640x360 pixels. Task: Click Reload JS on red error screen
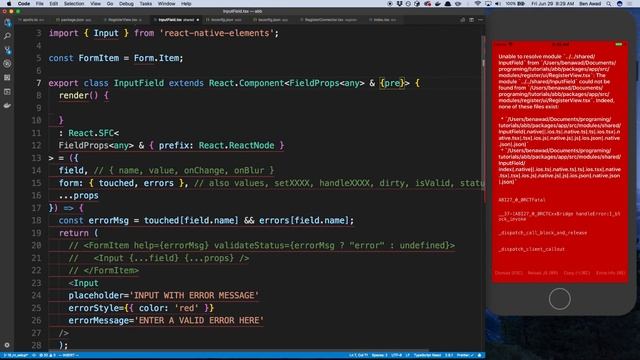click(542, 273)
